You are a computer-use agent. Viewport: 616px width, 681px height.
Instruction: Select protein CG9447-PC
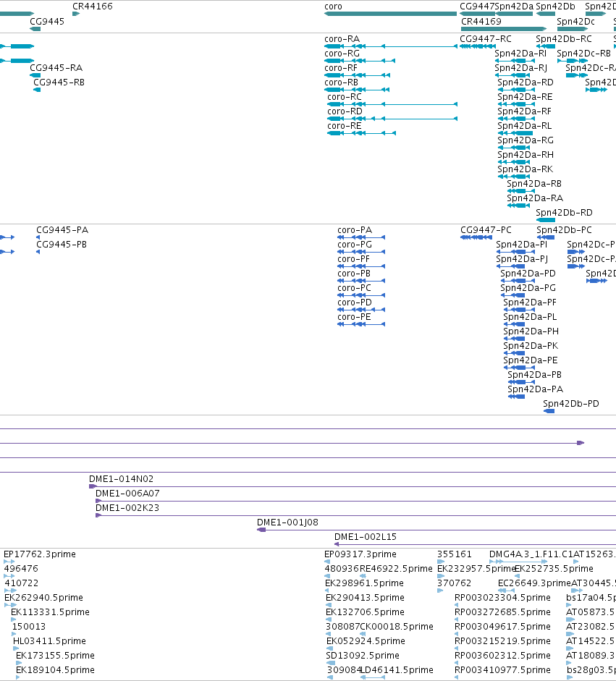pos(486,229)
